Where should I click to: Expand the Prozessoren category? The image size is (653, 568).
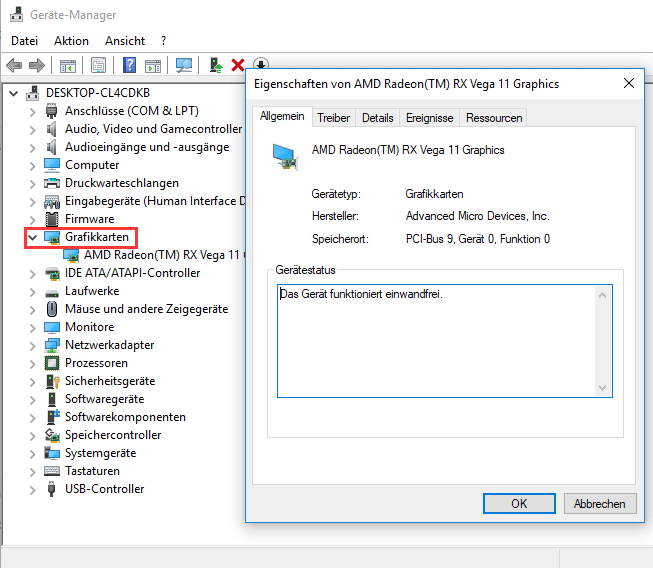[x=33, y=363]
